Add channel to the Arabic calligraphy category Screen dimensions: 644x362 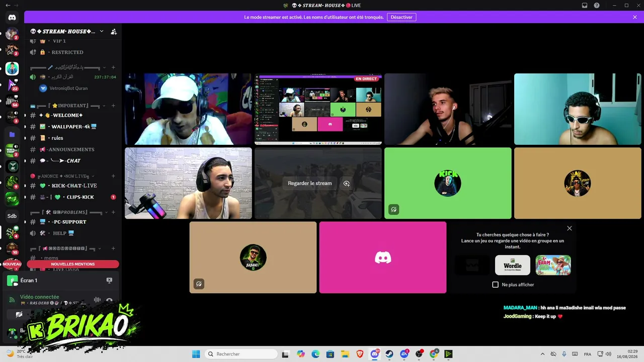click(x=113, y=67)
